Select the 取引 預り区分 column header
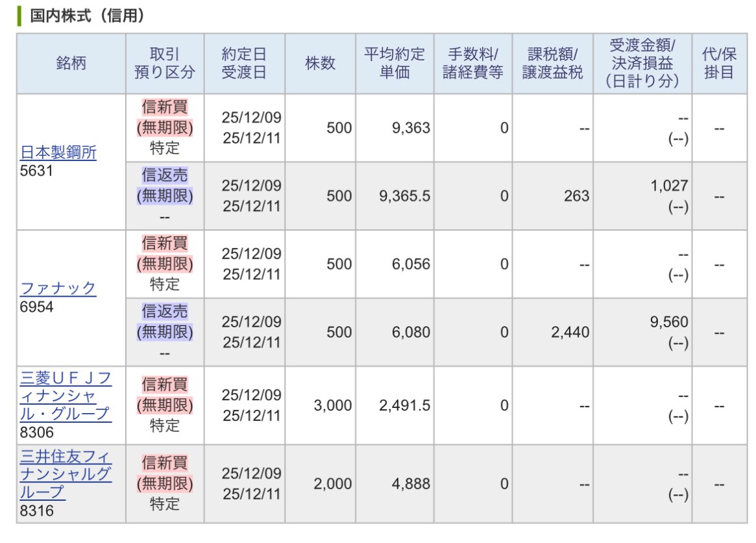 pyautogui.click(x=165, y=63)
